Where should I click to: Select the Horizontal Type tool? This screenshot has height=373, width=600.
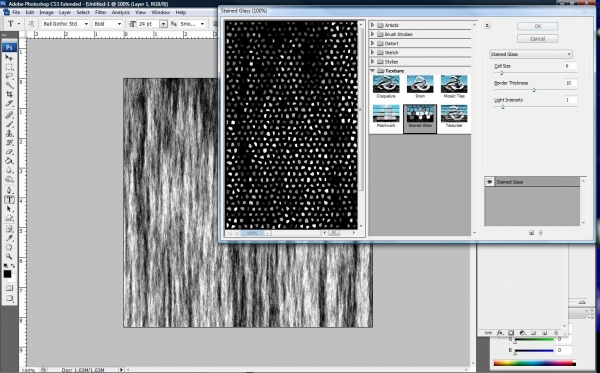click(x=9, y=200)
